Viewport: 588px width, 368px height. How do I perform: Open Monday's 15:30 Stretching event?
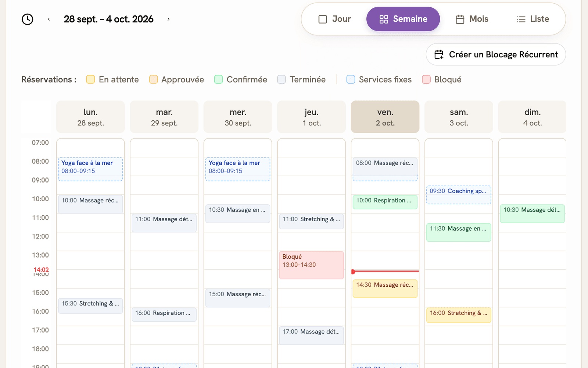tap(90, 306)
